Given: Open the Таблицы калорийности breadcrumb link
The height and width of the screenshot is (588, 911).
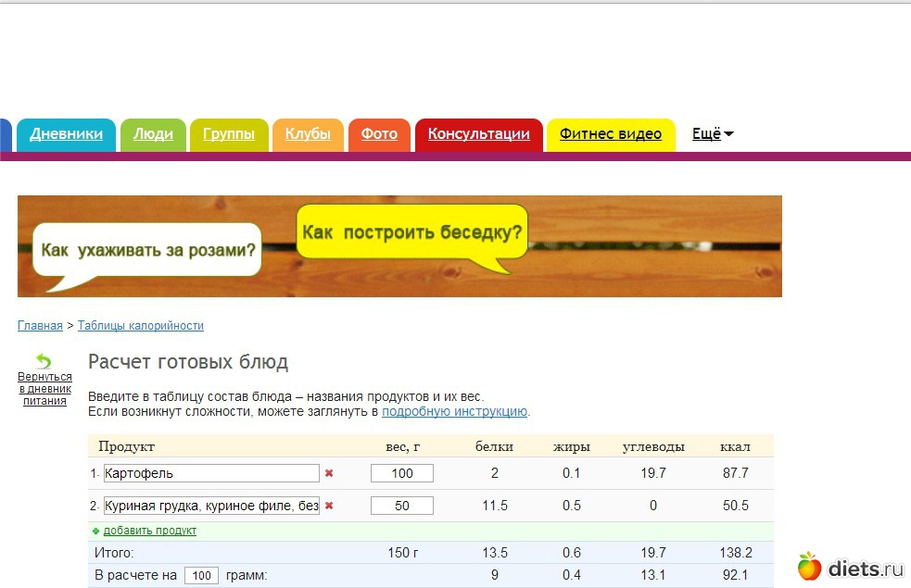Looking at the screenshot, I should coord(141,326).
